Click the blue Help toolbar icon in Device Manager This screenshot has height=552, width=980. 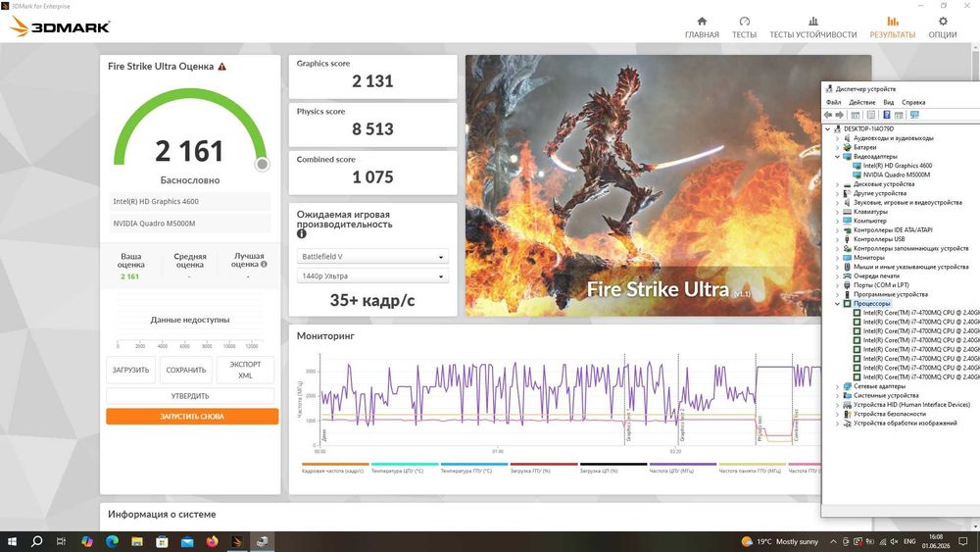point(886,115)
